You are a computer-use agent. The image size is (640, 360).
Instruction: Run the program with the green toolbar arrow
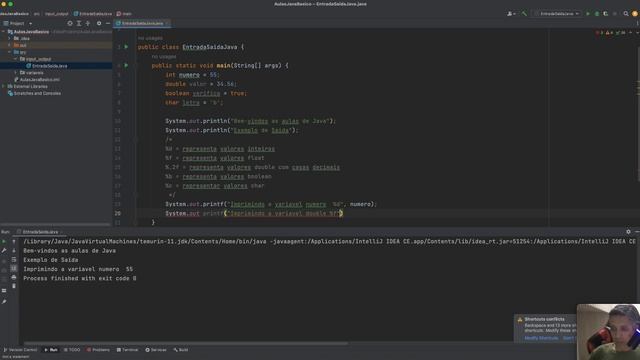coord(588,14)
